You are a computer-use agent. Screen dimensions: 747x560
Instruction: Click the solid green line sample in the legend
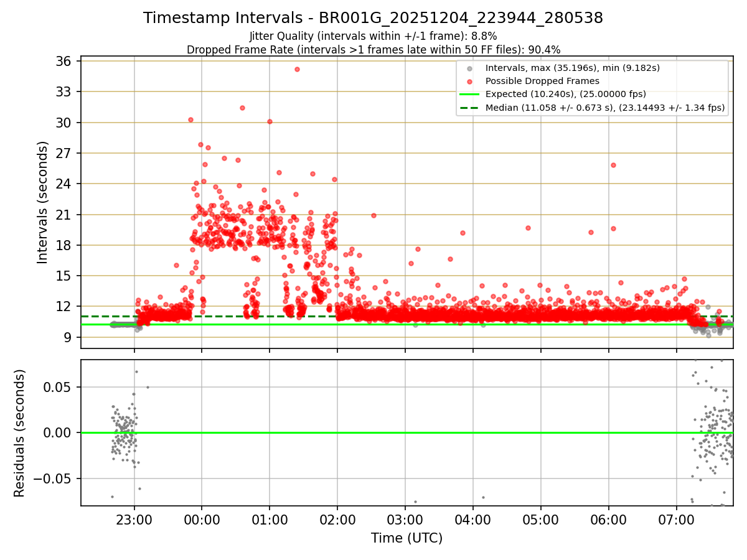(x=470, y=95)
